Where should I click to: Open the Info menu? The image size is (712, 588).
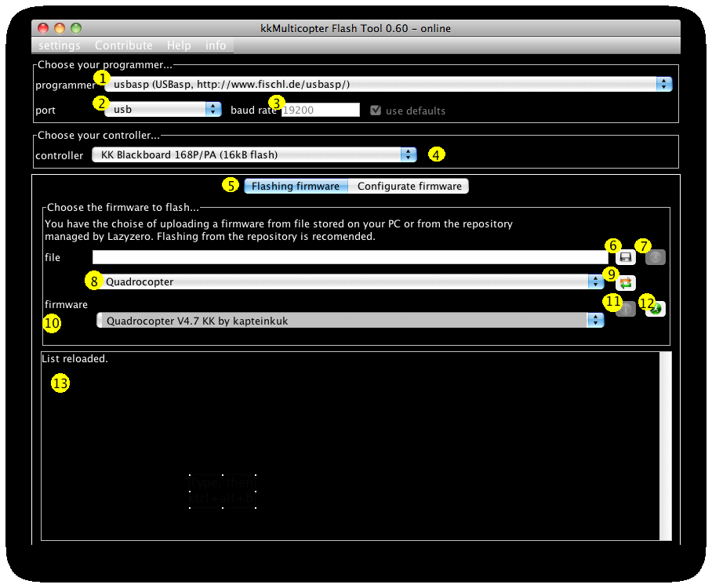[x=216, y=45]
